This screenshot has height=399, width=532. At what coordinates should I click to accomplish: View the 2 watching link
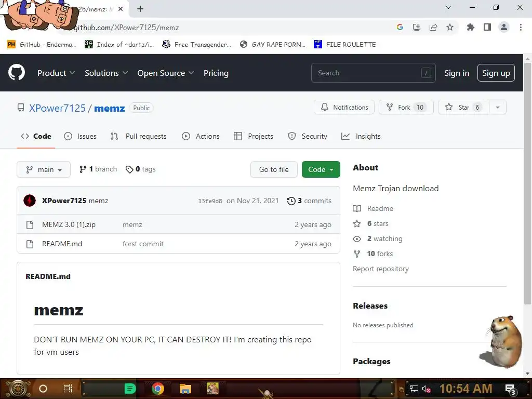[x=378, y=238]
